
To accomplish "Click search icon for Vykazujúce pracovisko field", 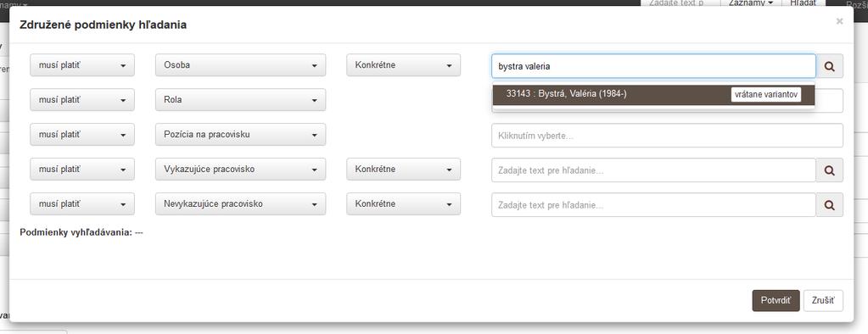I will click(829, 170).
